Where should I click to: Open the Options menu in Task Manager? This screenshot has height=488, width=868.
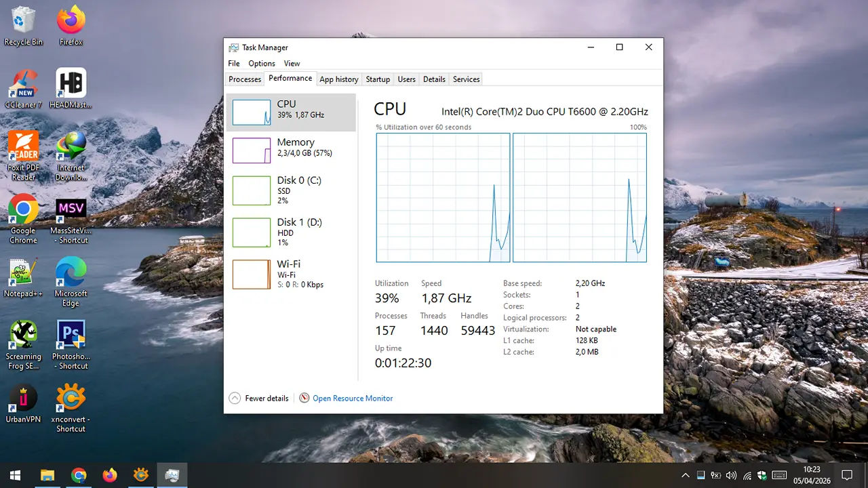(x=262, y=64)
